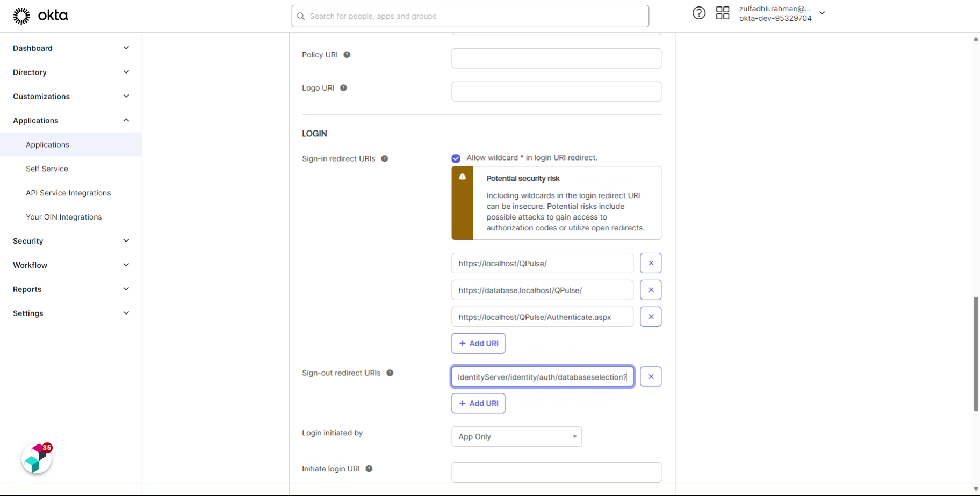980x496 pixels.
Task: Add URI under sign-in redirect URIs
Action: [x=478, y=344]
